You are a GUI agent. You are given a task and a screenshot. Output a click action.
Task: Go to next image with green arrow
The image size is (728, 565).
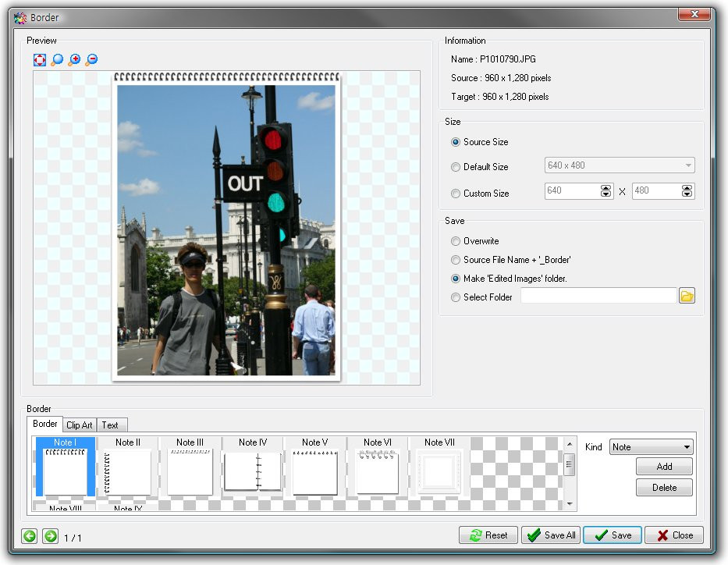click(50, 536)
